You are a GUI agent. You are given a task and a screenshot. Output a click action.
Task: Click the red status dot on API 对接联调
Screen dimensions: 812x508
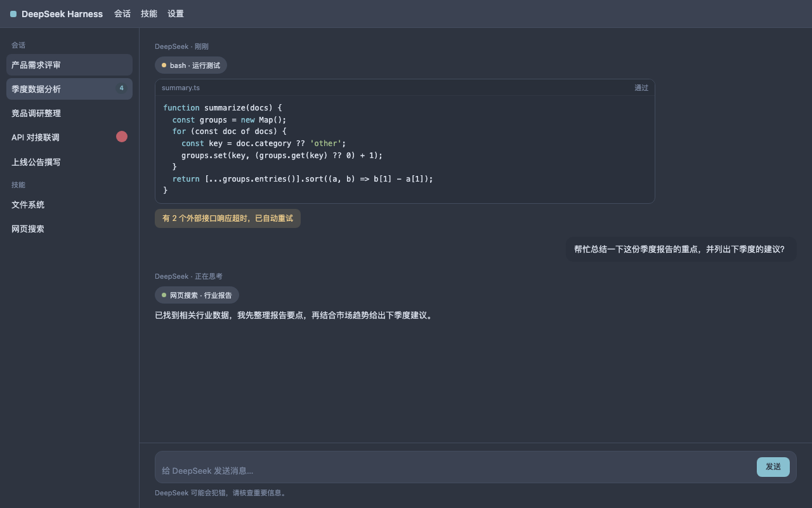click(x=122, y=137)
